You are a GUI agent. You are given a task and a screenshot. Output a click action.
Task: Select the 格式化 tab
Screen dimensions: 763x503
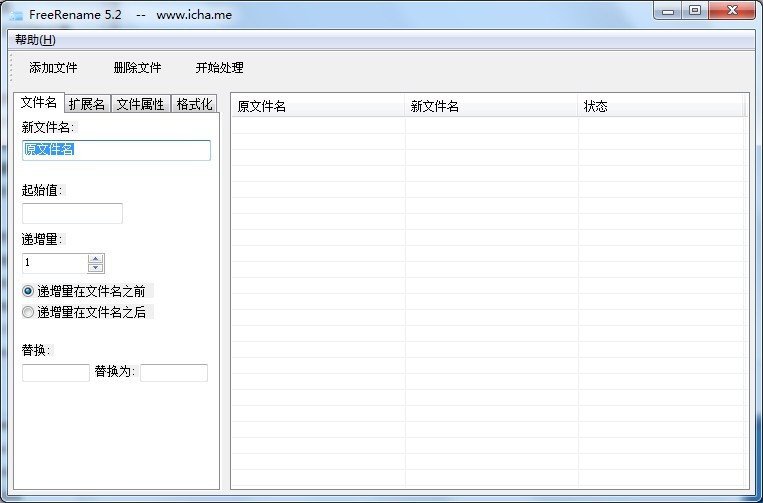point(194,104)
